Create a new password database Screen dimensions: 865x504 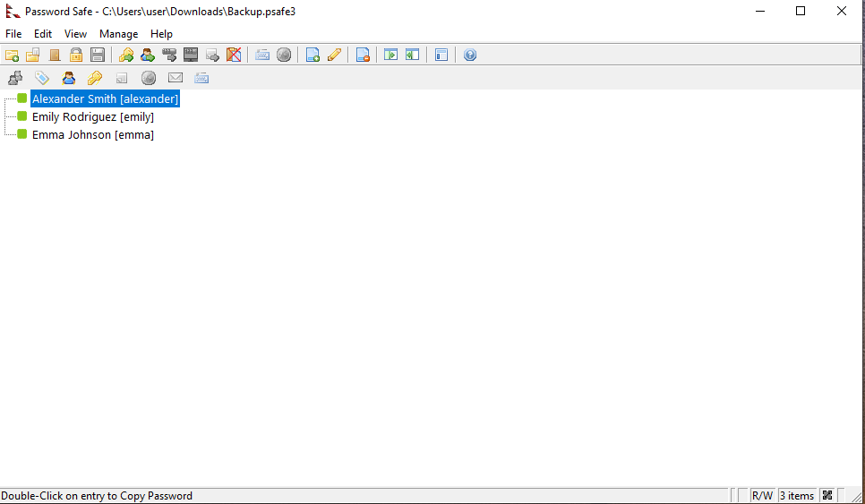coord(12,56)
